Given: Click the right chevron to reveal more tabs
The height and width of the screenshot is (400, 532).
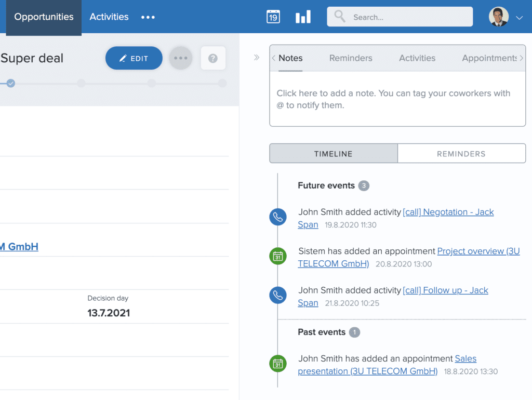Looking at the screenshot, I should pos(522,58).
